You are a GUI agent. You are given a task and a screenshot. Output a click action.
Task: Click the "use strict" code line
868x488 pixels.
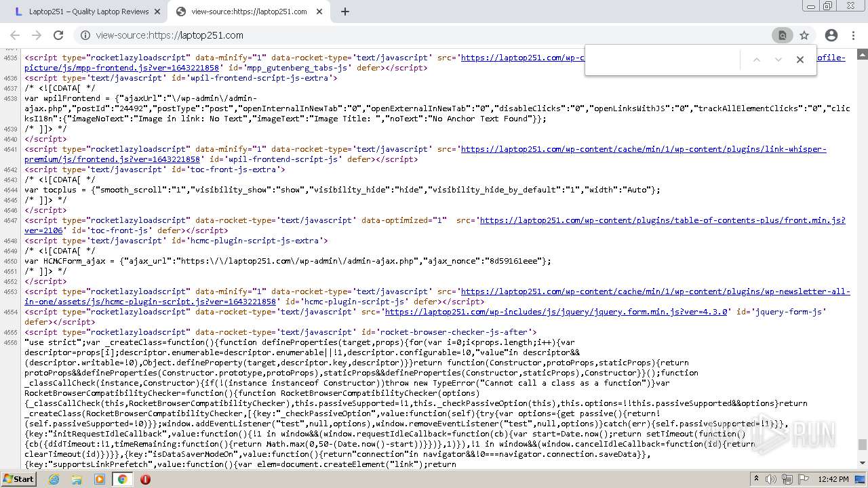(x=299, y=342)
